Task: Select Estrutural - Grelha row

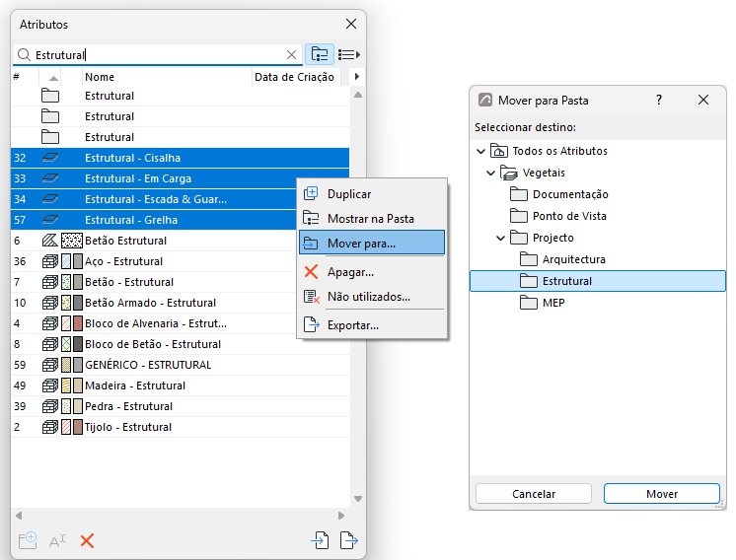Action: [154, 220]
